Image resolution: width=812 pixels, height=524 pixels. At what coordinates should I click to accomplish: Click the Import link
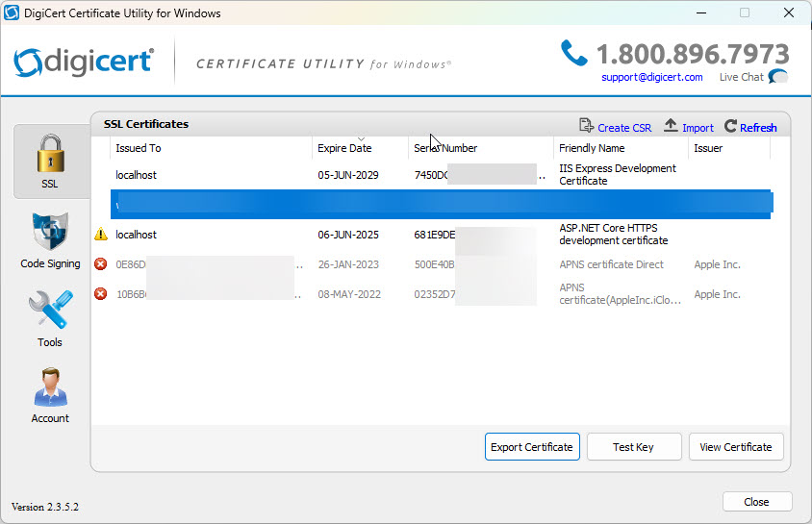[x=698, y=128]
